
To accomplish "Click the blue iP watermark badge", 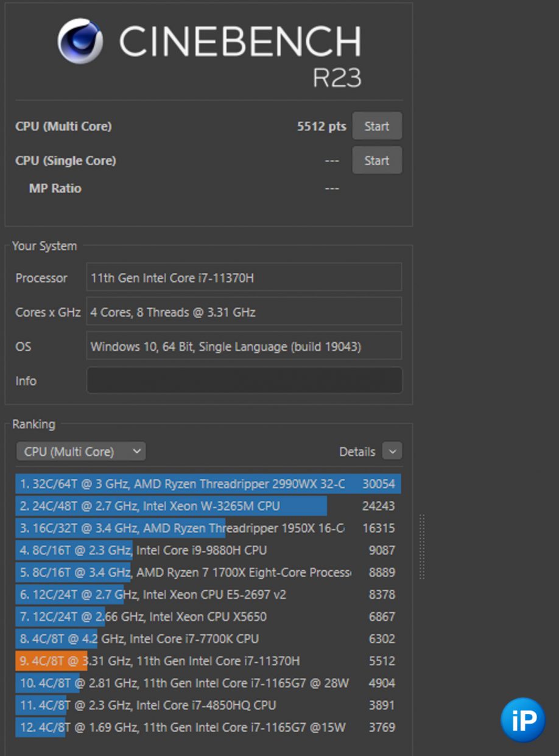I will (x=522, y=719).
